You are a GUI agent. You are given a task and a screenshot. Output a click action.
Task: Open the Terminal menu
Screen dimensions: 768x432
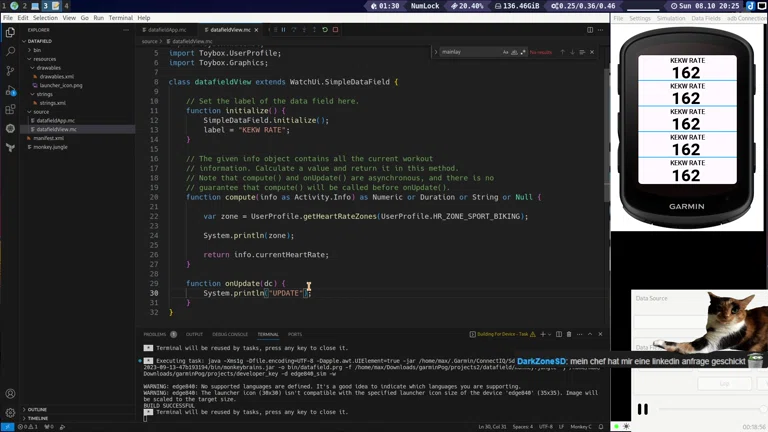(120, 18)
